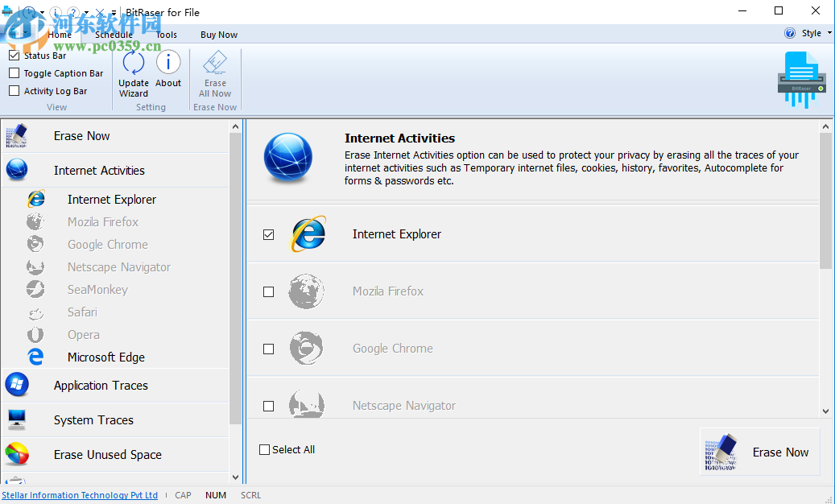The width and height of the screenshot is (835, 504).
Task: Enable the Toggle Caption Bar option
Action: 14,72
